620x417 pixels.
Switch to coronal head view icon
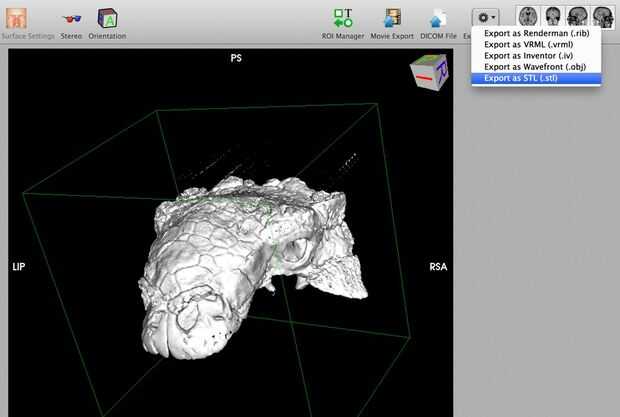click(x=553, y=17)
